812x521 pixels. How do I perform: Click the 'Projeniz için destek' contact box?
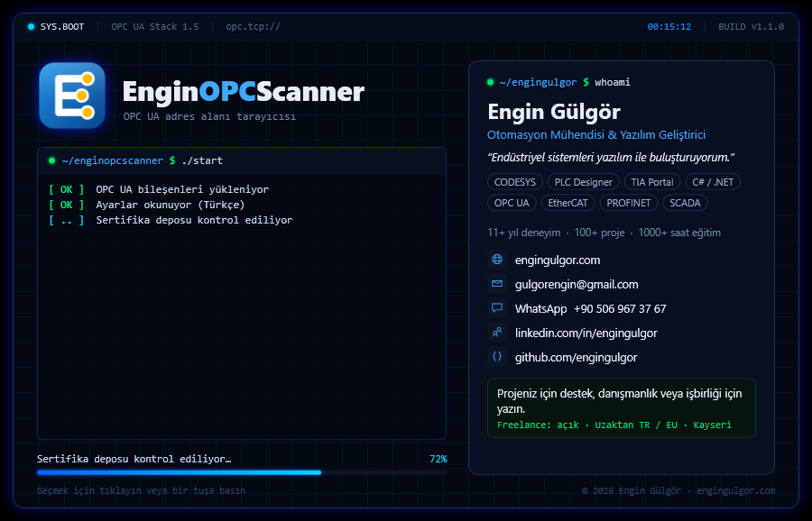pos(622,407)
